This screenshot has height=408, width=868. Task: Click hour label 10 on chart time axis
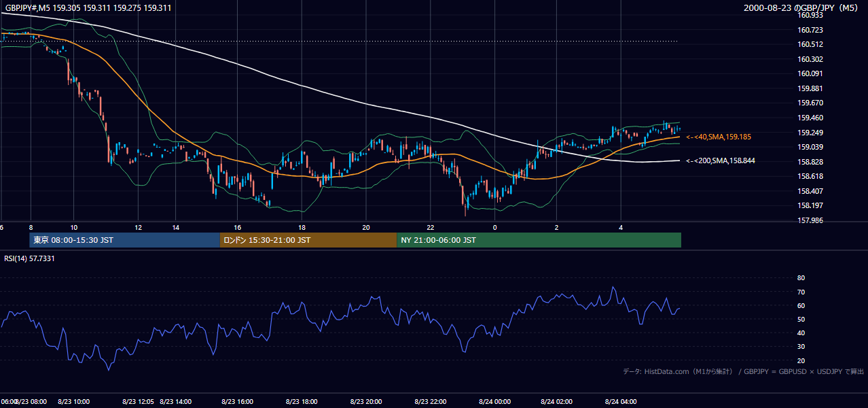[x=73, y=227]
